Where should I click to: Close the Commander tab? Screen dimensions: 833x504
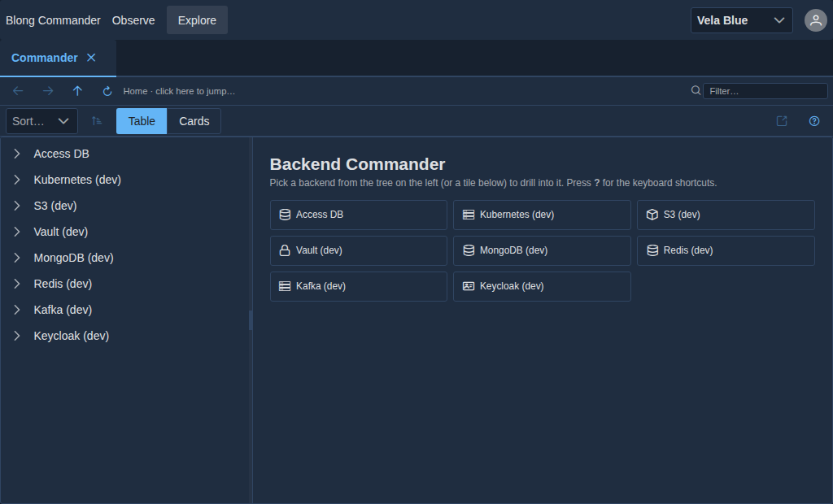(91, 58)
